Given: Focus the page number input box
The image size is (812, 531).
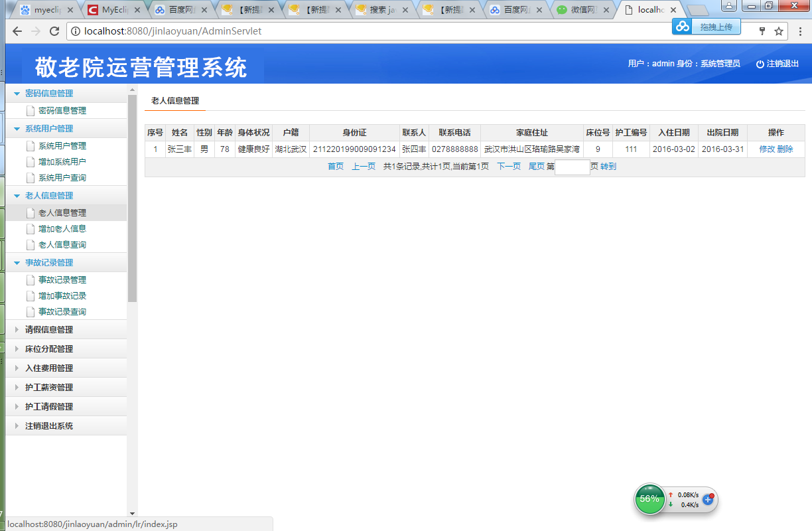Looking at the screenshot, I should pyautogui.click(x=573, y=167).
